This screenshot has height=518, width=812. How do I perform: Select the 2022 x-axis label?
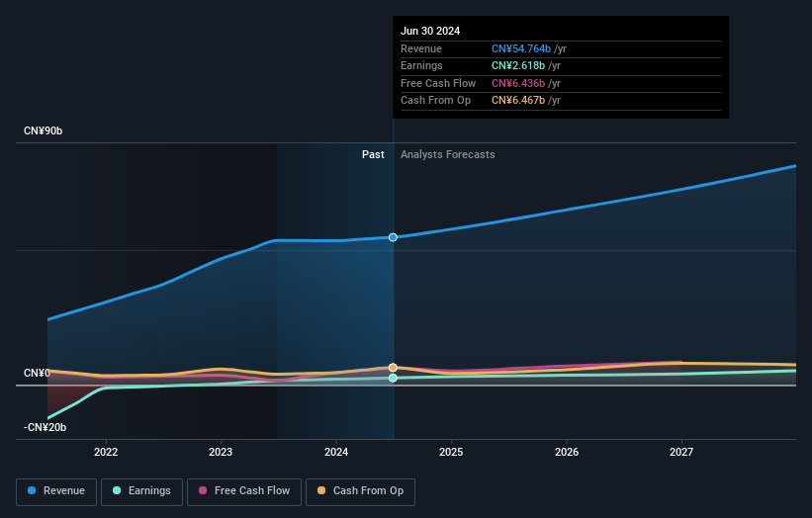[106, 453]
